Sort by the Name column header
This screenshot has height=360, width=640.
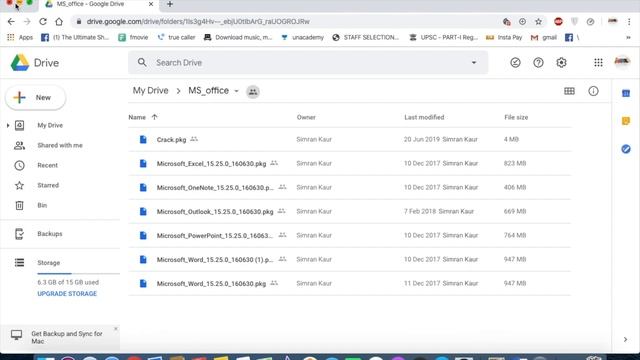click(x=137, y=117)
